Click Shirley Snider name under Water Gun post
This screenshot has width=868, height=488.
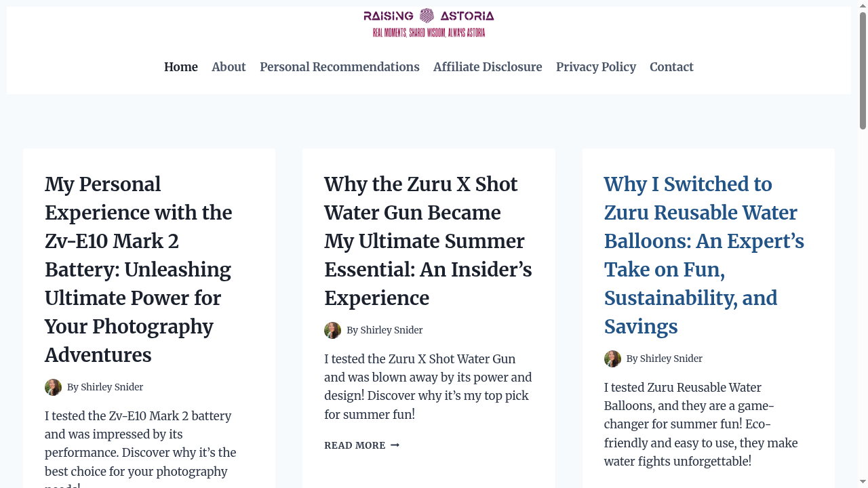391,330
